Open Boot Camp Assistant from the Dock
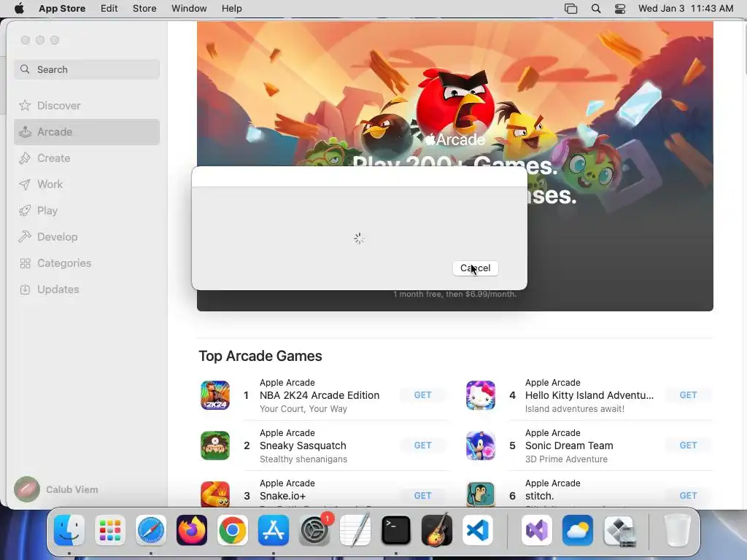The height and width of the screenshot is (560, 747). (x=619, y=530)
